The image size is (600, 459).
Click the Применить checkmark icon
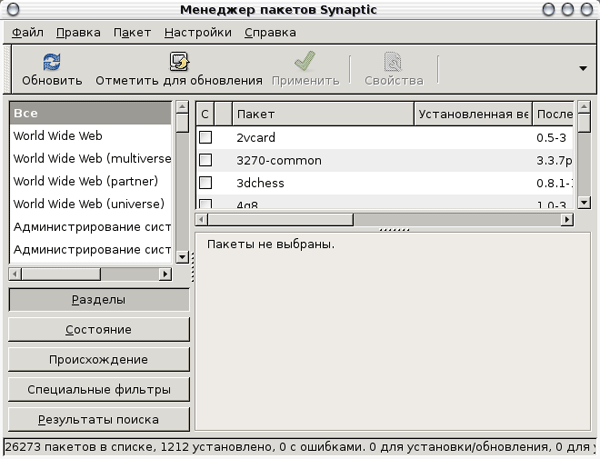click(x=304, y=62)
